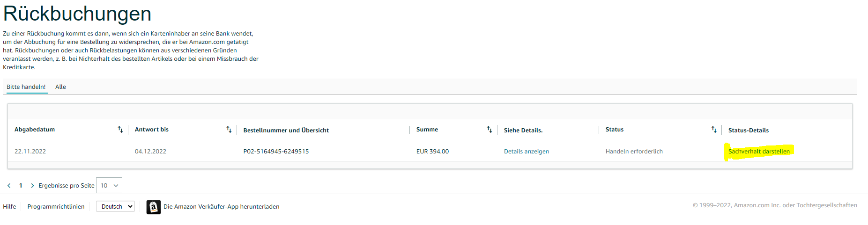Click sort arrows for Antwort bis column
The height and width of the screenshot is (225, 868).
(229, 130)
